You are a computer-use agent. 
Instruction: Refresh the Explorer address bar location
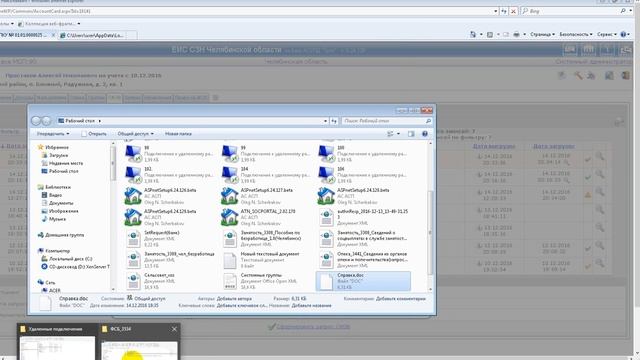pyautogui.click(x=334, y=121)
